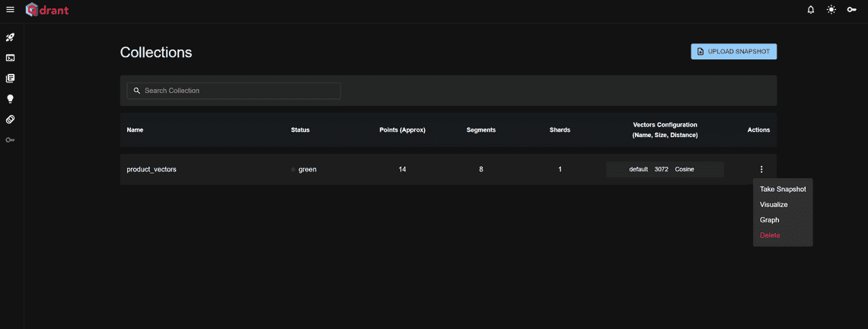
Task: Open the Console terminal icon in sidebar
Action: [11, 57]
